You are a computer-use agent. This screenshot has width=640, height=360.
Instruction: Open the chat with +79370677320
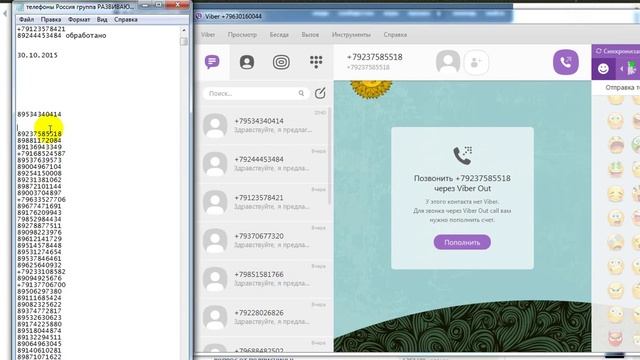[264, 240]
